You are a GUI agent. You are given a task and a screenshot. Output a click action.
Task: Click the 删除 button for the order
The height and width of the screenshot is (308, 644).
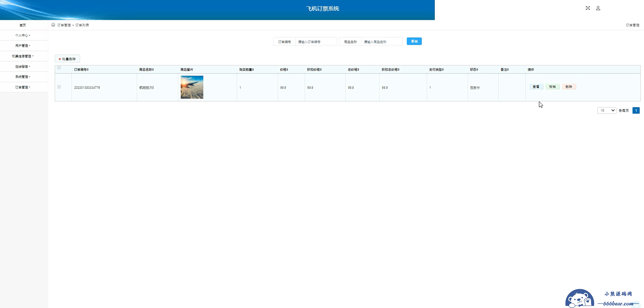point(569,87)
